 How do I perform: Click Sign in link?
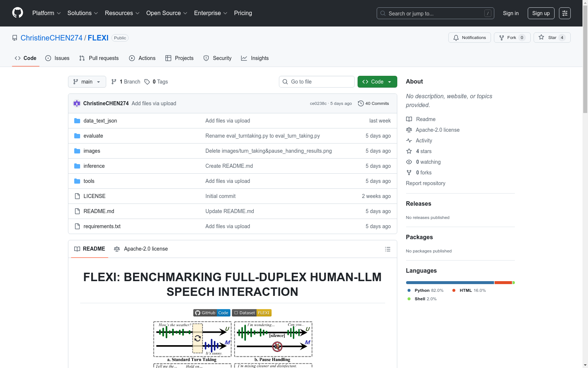(x=511, y=13)
